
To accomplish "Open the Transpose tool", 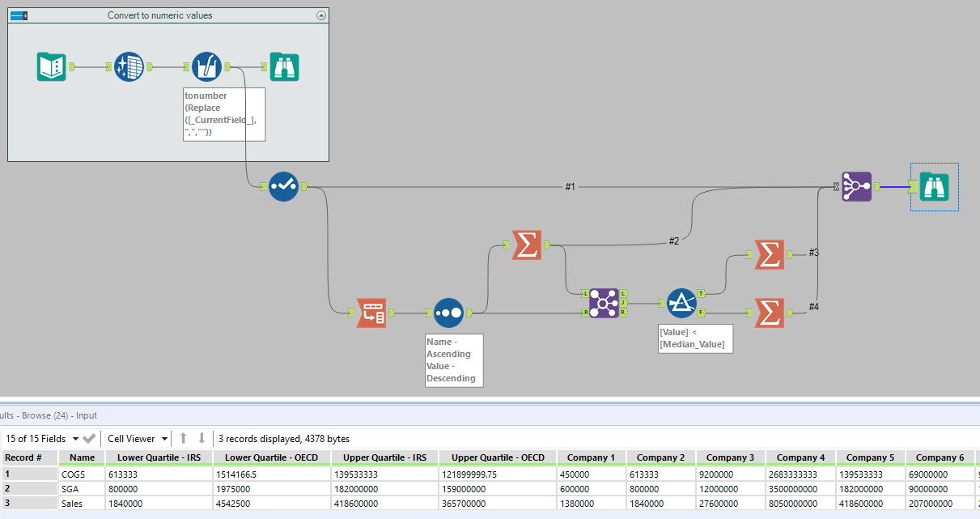I will point(371,313).
